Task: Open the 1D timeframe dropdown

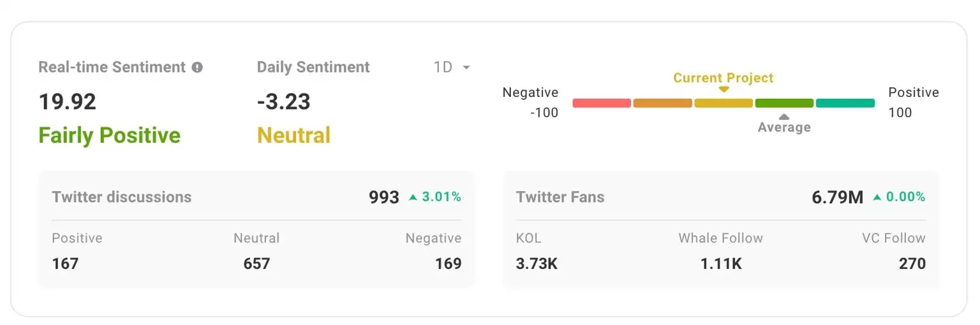Action: click(x=452, y=68)
